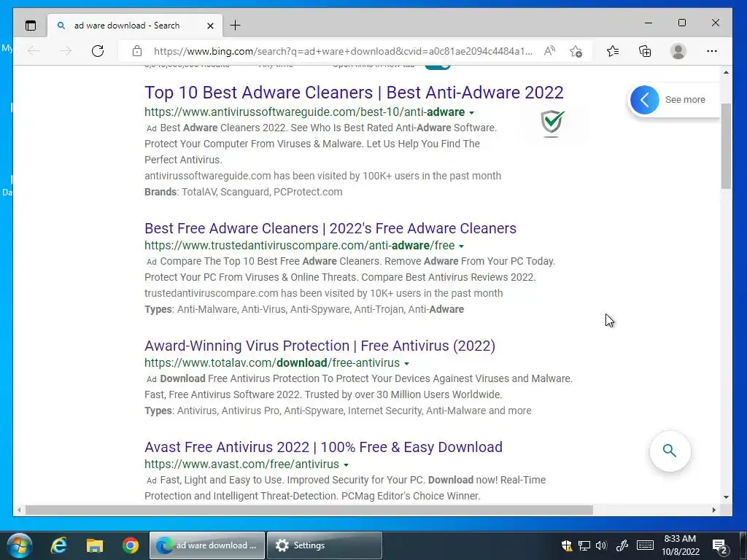Open touch keyboard tray icon
The image size is (747, 560).
click(x=645, y=545)
